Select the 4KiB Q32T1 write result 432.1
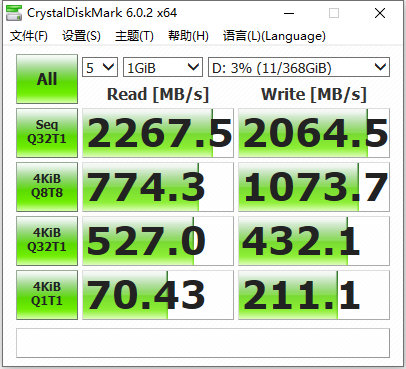Image resolution: width=406 pixels, height=369 pixels. pos(314,241)
